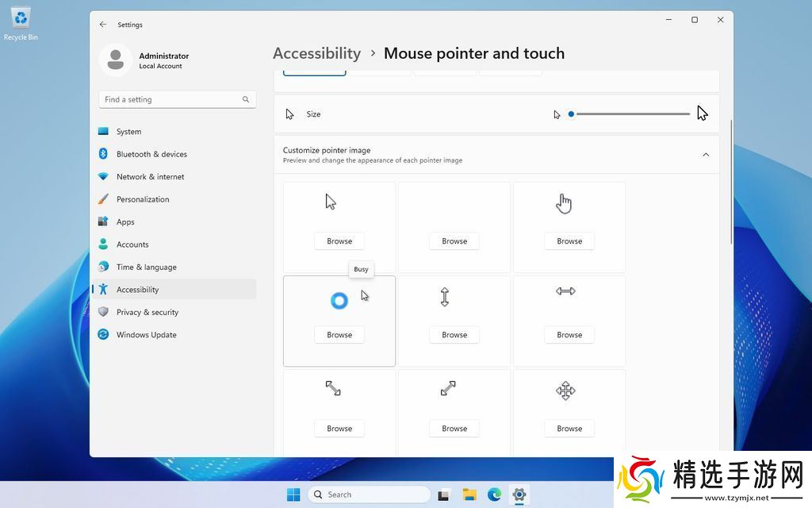Click the back arrow in Settings
The image size is (812, 508).
coord(103,25)
